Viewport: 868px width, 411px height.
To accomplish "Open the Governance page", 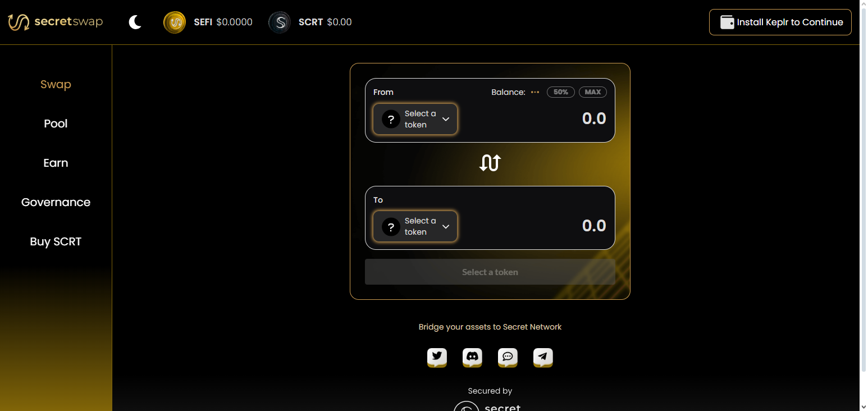I will (56, 202).
